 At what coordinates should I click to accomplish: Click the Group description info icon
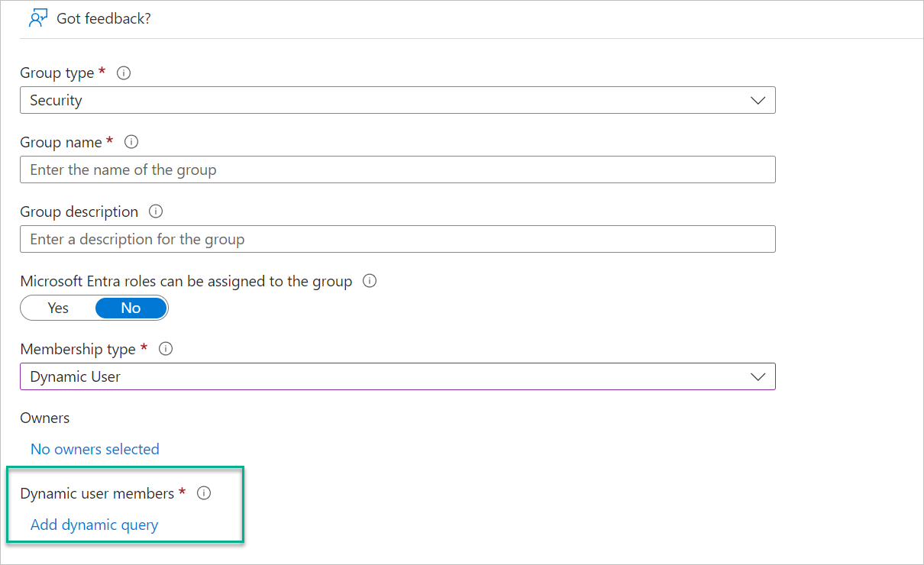click(155, 211)
